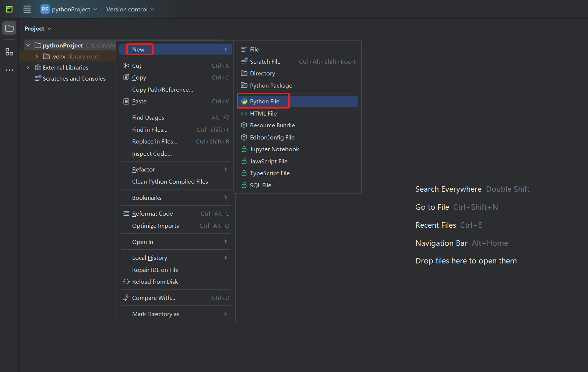Viewport: 588px width, 372px height.
Task: Select the External Libraries tree item
Action: [x=65, y=67]
